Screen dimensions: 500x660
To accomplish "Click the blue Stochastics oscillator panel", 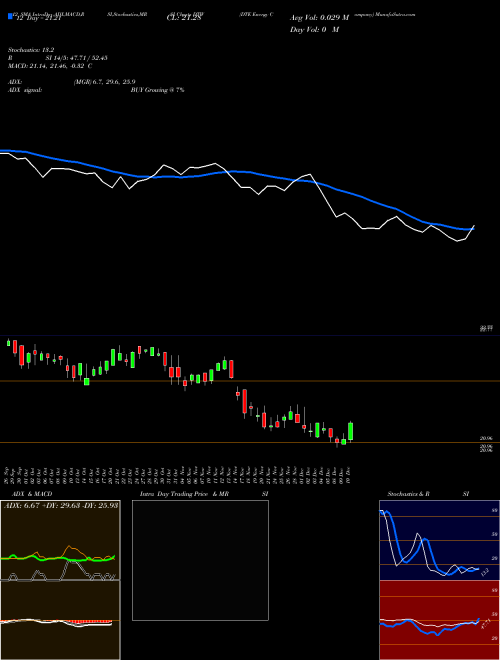I will pos(439,540).
